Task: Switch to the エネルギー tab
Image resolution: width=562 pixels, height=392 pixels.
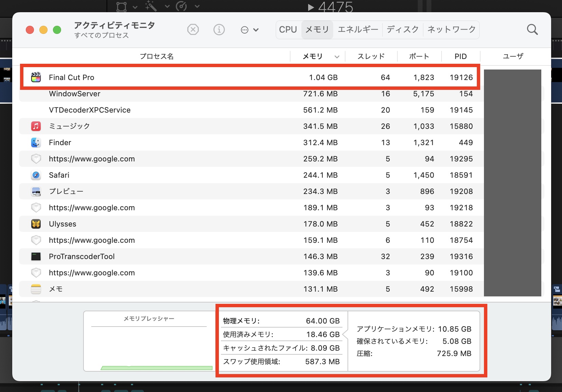Action: coord(358,30)
